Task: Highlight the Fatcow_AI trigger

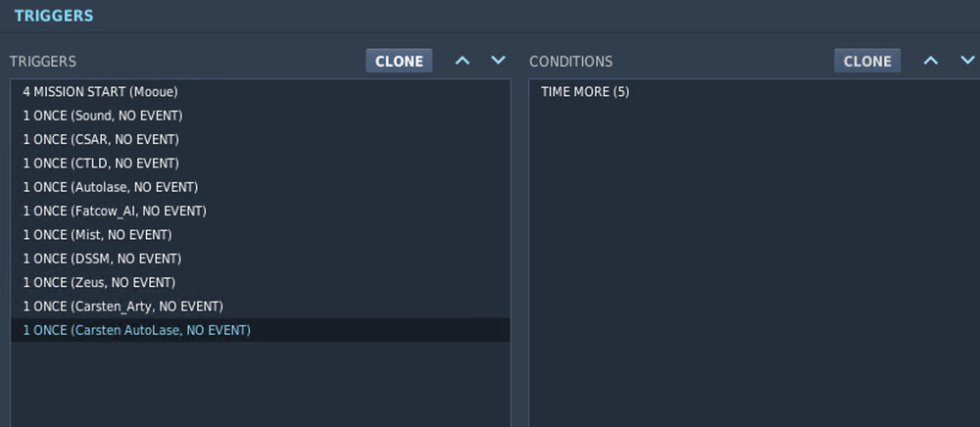Action: point(115,211)
